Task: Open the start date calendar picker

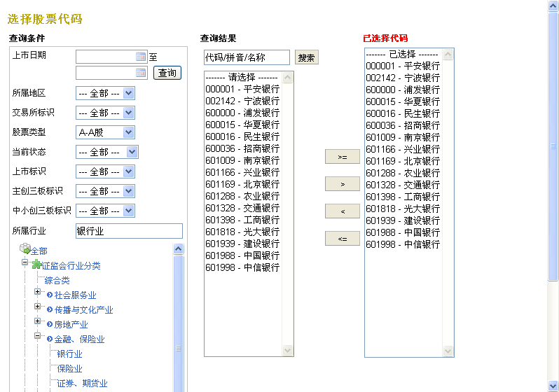Action: [141, 56]
